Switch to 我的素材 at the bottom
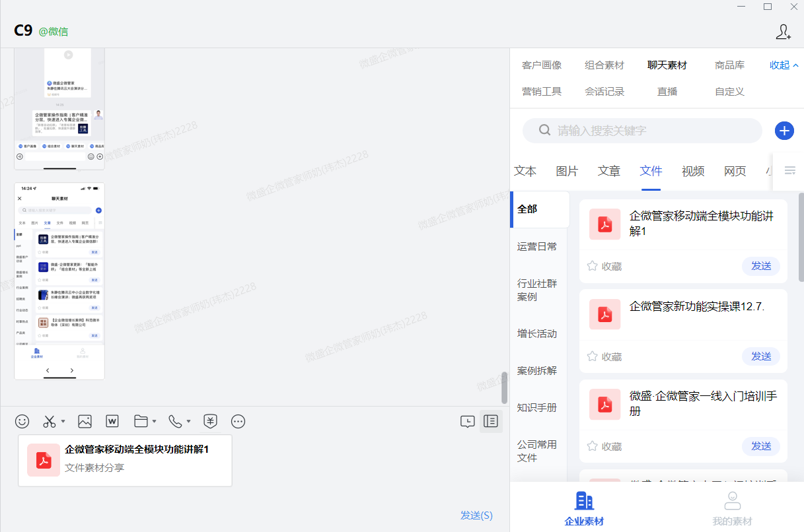The width and height of the screenshot is (804, 532). (x=732, y=508)
